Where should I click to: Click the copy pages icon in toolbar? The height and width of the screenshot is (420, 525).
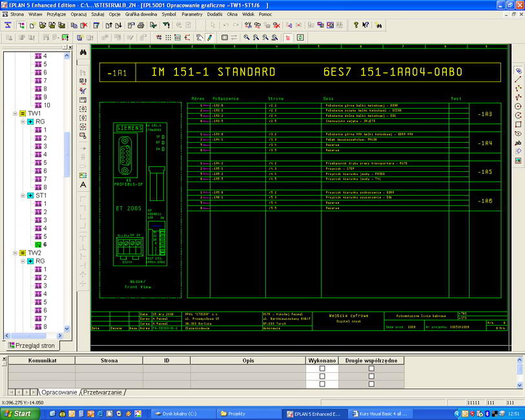pos(74,25)
